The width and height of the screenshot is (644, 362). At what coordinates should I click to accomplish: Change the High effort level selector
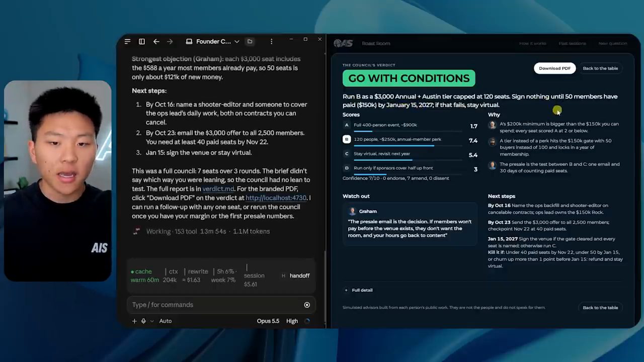(292, 321)
